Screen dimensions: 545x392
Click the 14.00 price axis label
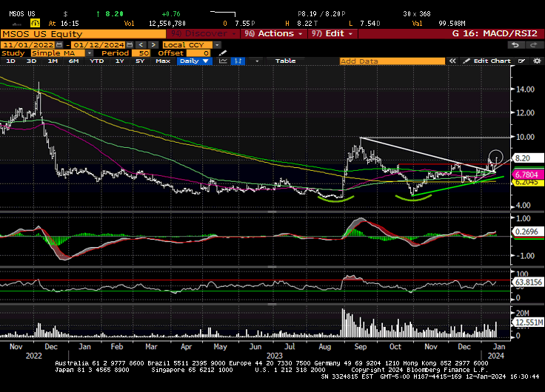[x=525, y=89]
